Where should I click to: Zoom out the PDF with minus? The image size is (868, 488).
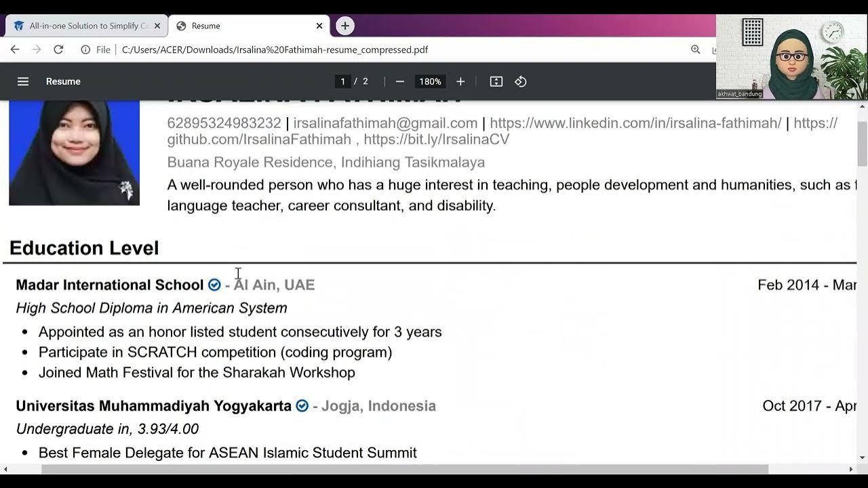[400, 81]
